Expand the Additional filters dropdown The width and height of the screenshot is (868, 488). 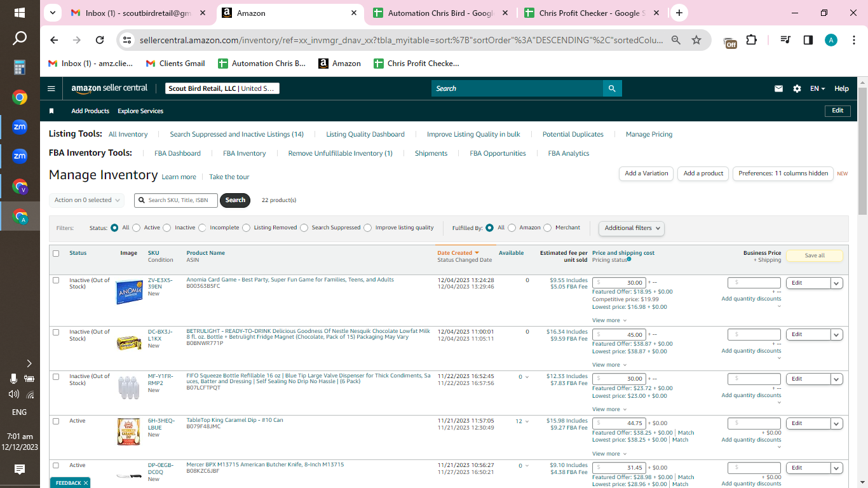point(632,228)
